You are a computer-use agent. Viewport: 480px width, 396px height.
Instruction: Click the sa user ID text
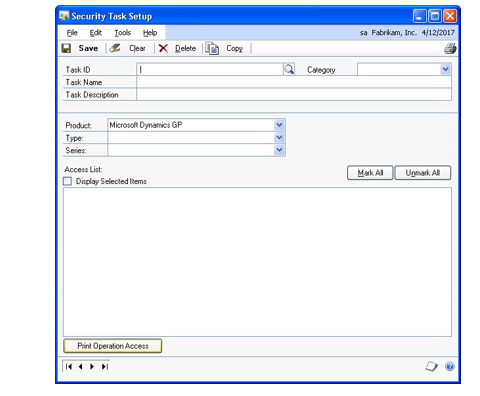tap(363, 33)
